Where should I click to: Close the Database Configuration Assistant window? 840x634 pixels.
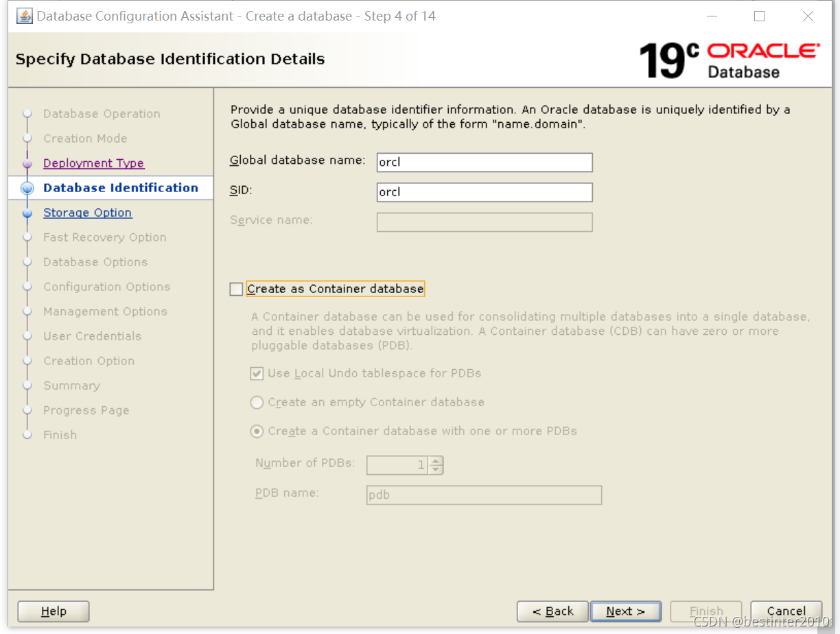(x=808, y=16)
